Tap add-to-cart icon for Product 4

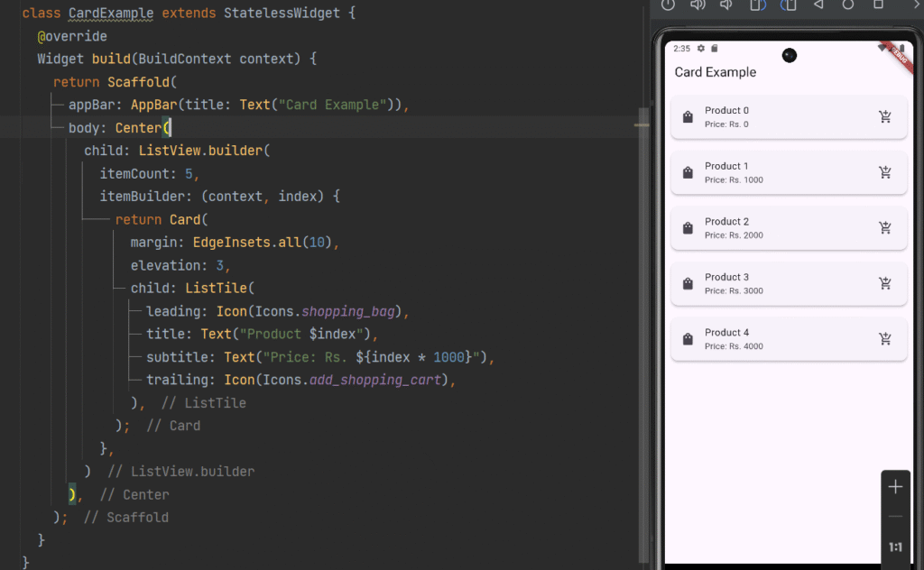coord(884,339)
